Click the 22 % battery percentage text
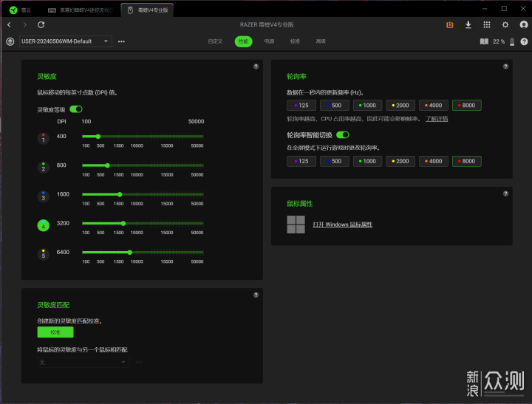This screenshot has width=532, height=404. (x=499, y=41)
